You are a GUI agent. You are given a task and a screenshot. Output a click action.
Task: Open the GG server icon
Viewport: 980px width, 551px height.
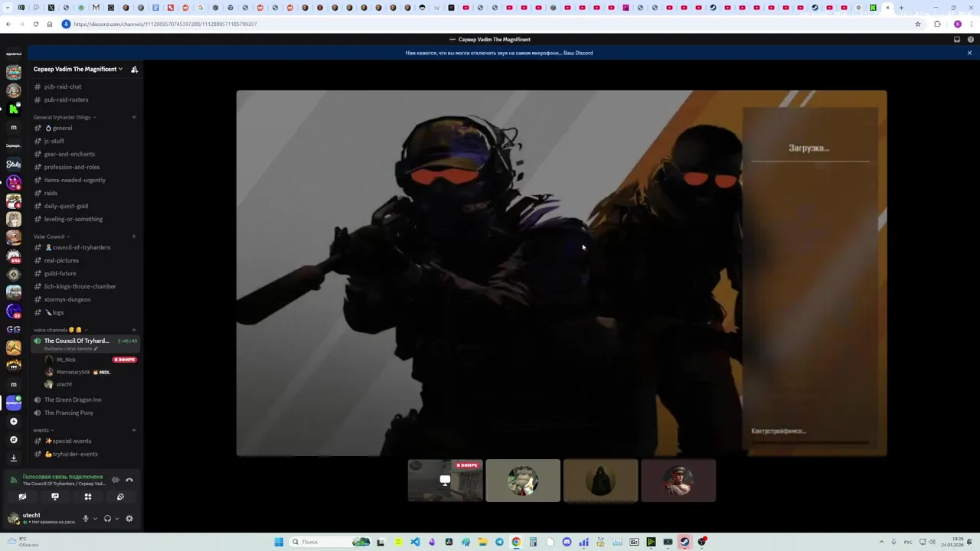point(14,329)
